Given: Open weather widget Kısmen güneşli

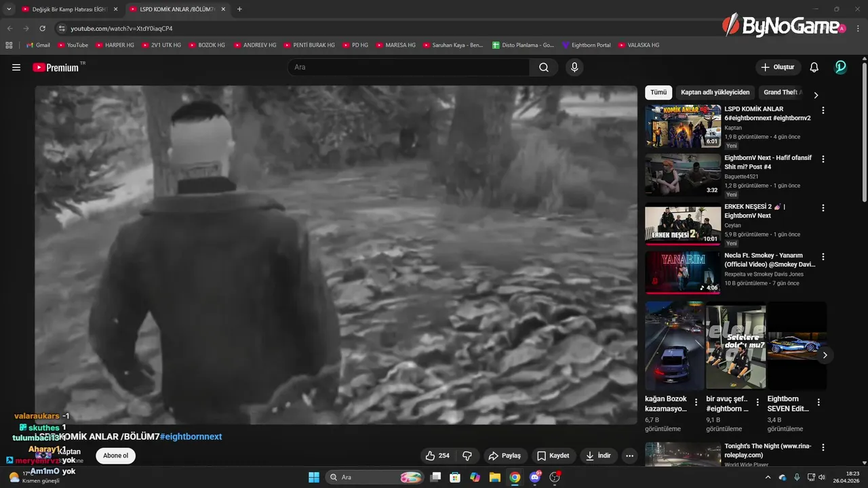Looking at the screenshot, I should click(33, 477).
